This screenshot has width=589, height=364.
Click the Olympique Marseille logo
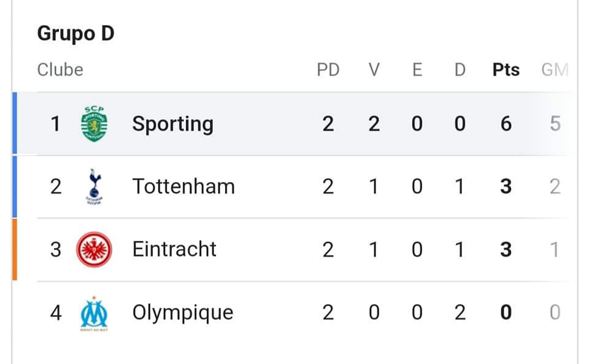click(94, 313)
